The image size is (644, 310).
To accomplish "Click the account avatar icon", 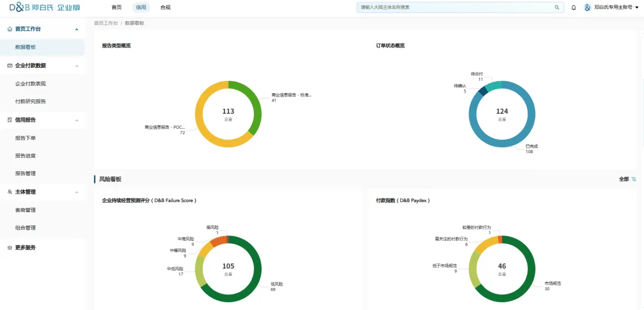I will (x=587, y=7).
